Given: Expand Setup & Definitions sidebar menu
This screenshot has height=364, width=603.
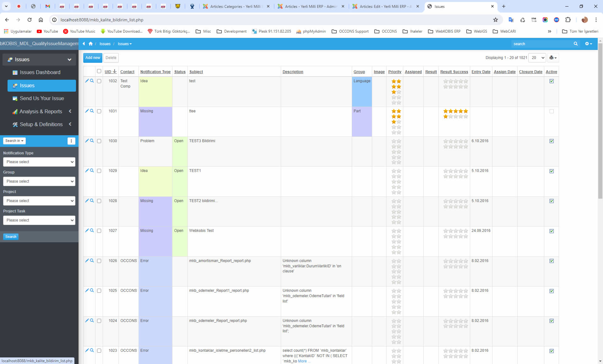Looking at the screenshot, I should 42,125.
